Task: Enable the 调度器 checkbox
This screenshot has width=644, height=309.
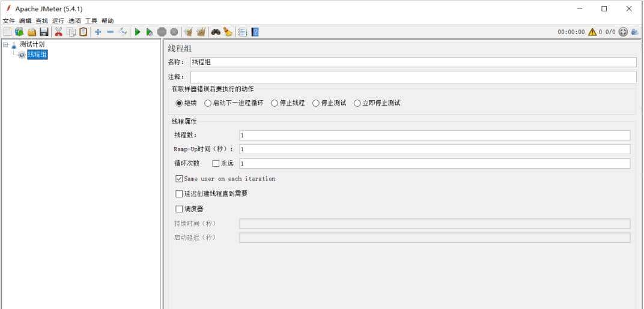Action: tap(179, 209)
